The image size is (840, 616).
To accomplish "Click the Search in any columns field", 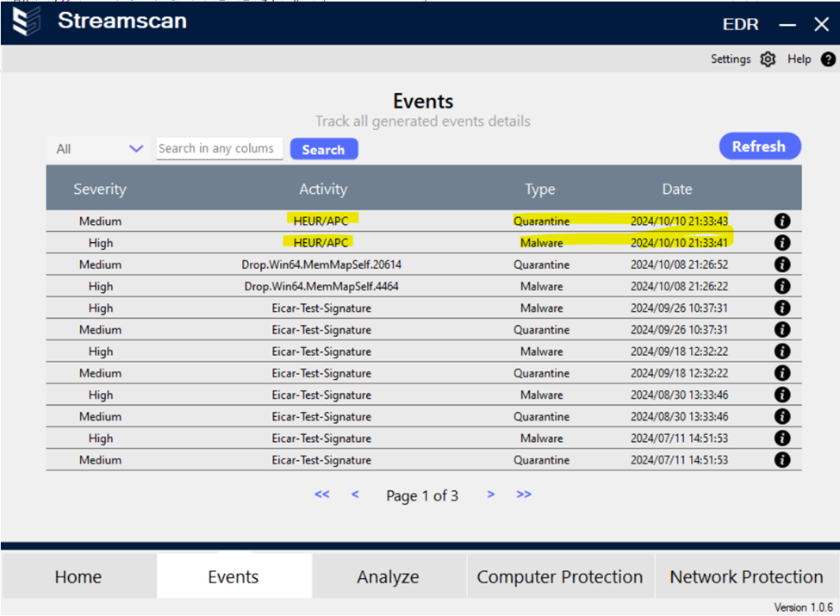I will coord(219,148).
